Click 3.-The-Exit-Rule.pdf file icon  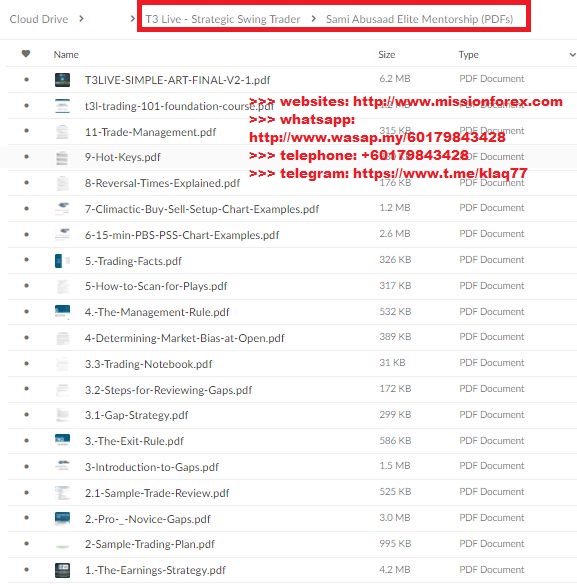click(62, 441)
